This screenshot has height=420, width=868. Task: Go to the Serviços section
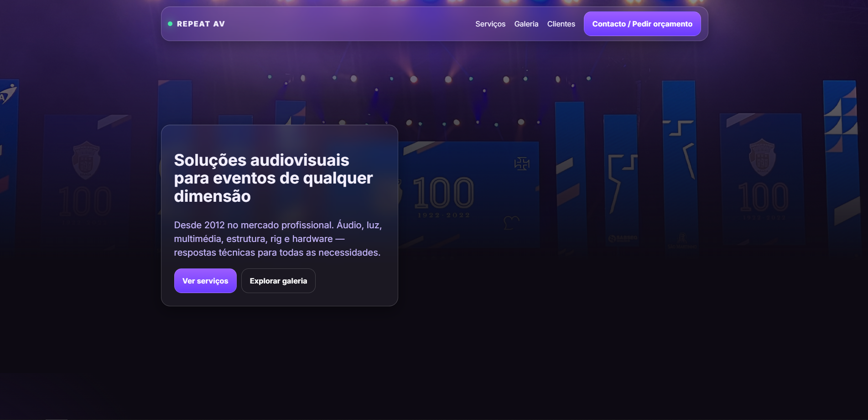tap(490, 24)
